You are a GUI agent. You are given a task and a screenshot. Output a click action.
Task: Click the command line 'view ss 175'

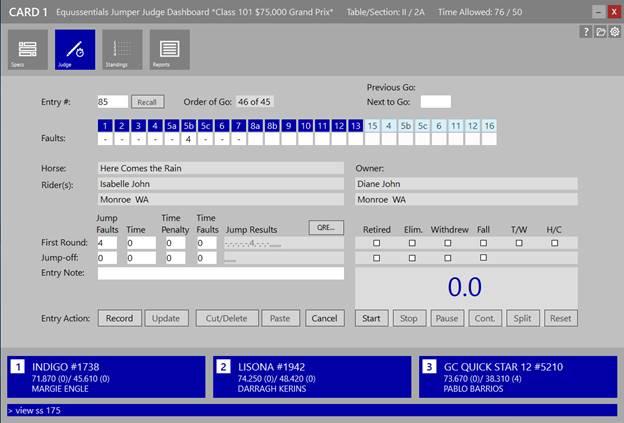[x=312, y=410]
